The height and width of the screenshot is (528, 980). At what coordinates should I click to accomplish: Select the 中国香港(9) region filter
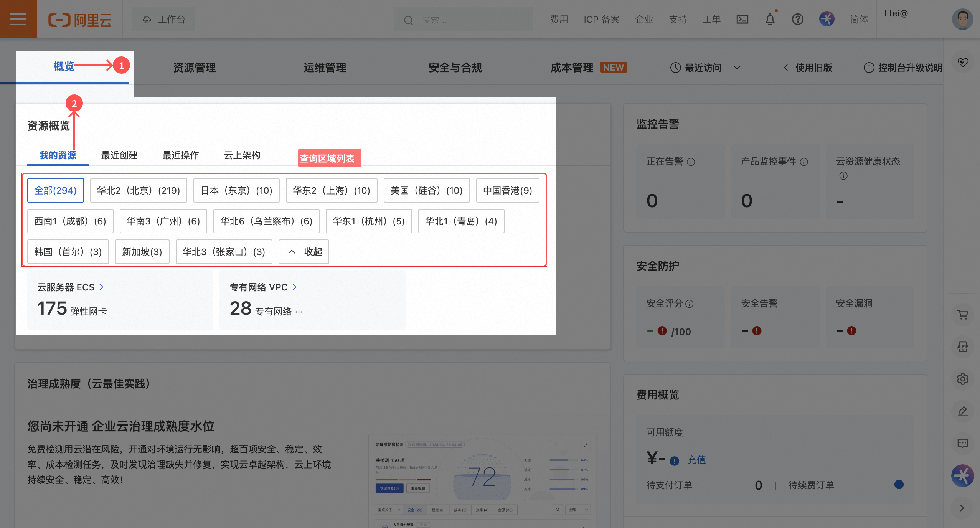point(507,190)
